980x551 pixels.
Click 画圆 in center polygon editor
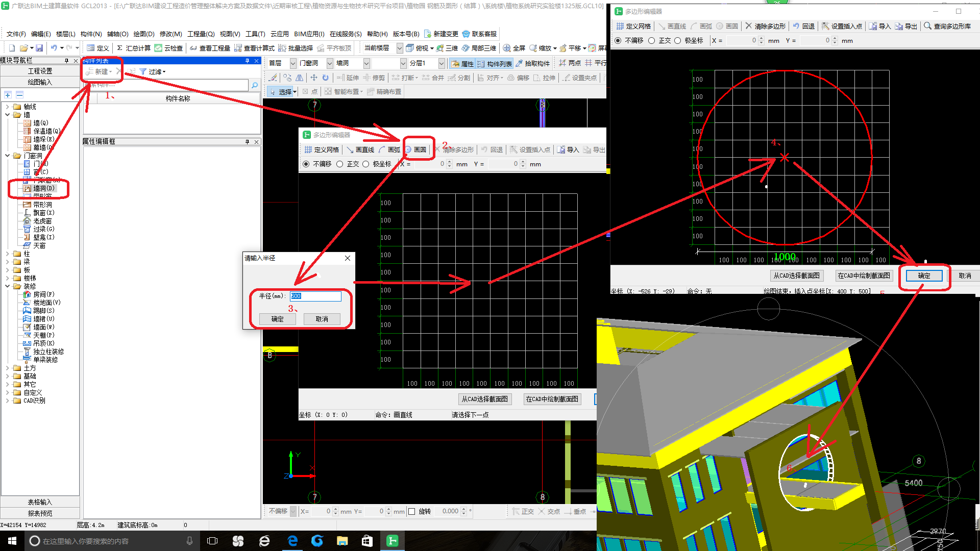(416, 149)
